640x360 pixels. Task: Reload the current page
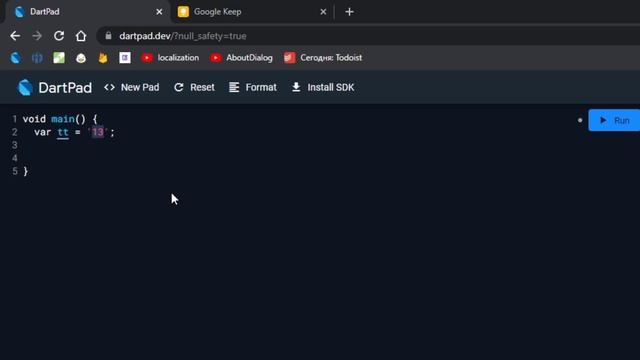(59, 36)
